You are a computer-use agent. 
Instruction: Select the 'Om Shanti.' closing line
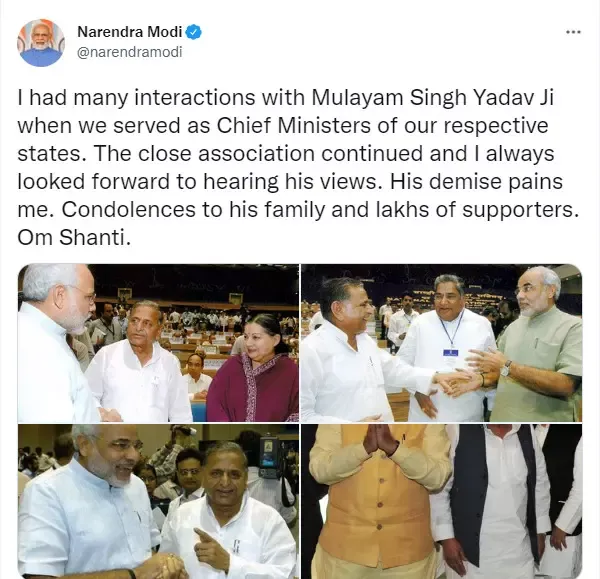coord(74,238)
